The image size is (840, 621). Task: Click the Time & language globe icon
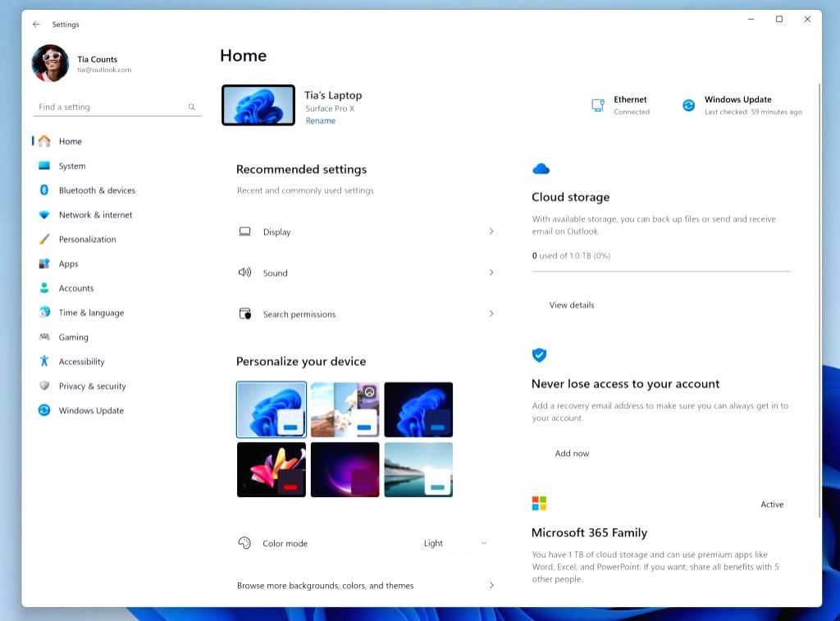44,312
